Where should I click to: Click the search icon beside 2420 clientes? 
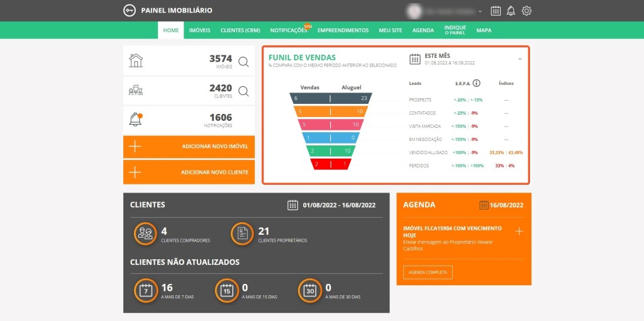pyautogui.click(x=243, y=91)
